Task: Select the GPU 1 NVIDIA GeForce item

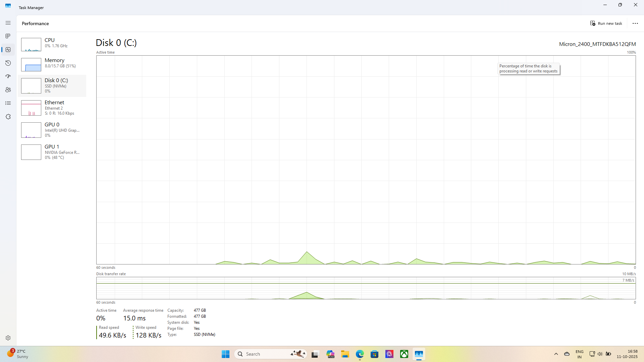Action: coord(52,152)
